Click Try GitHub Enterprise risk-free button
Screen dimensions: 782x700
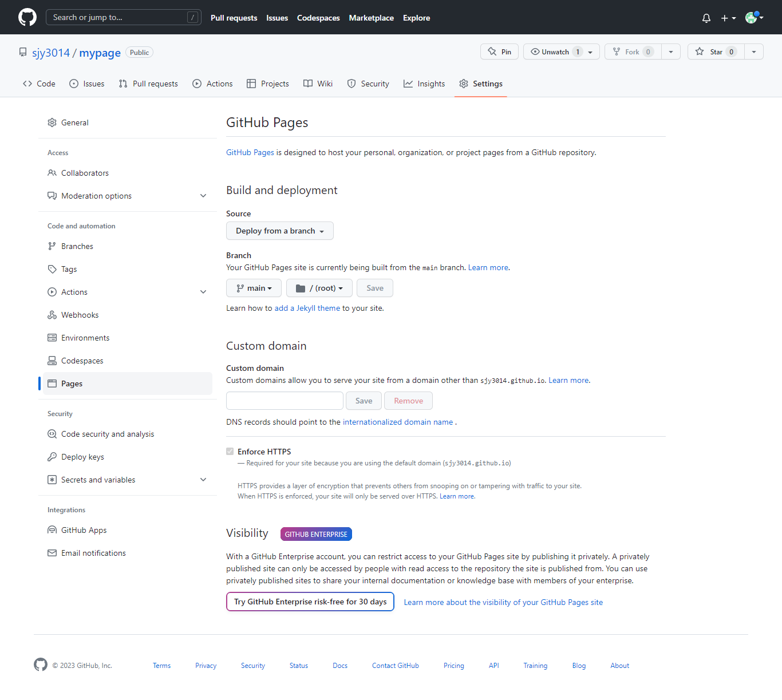(x=310, y=602)
